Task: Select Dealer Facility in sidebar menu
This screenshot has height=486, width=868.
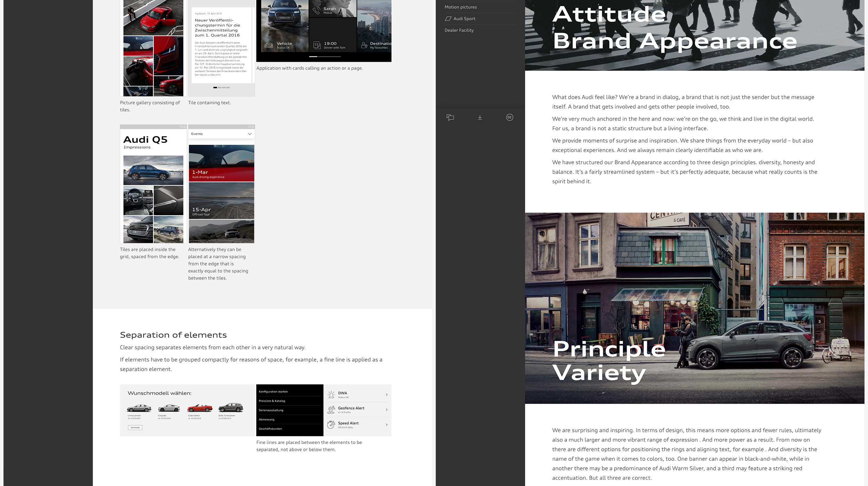Action: pos(459,30)
